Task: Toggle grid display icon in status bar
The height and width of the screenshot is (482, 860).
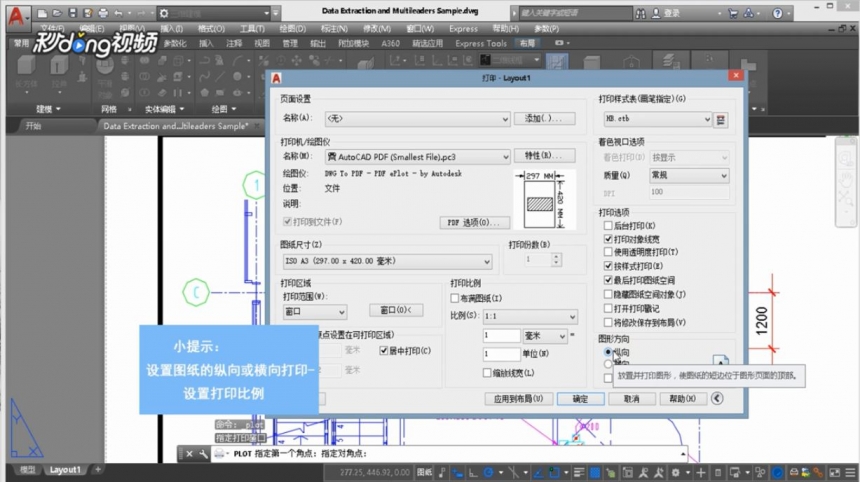Action: [x=595, y=472]
